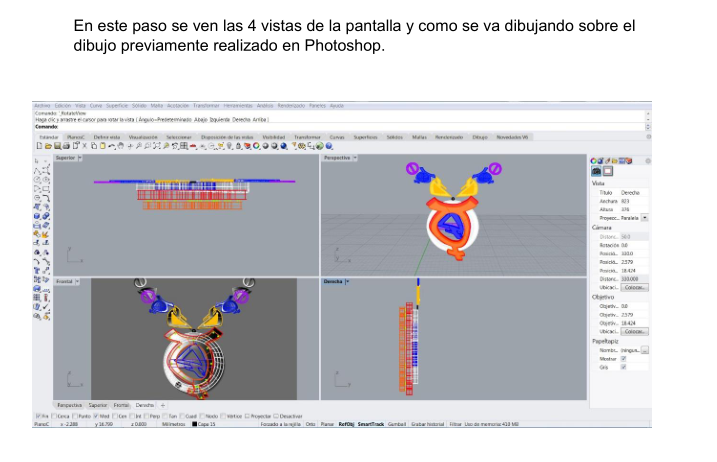This screenshot has height=462, width=717.
Task: Switch to the Visualización toolbar tab
Action: [x=143, y=137]
